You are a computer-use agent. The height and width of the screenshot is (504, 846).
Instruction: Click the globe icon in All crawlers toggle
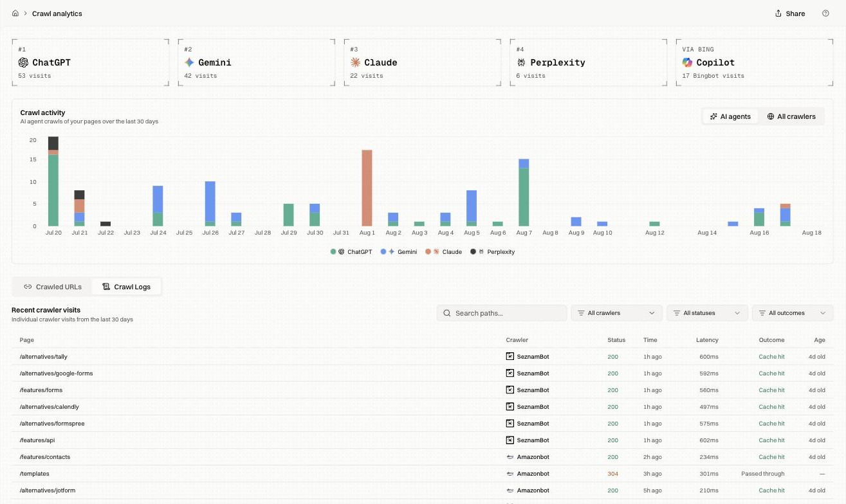tap(771, 116)
